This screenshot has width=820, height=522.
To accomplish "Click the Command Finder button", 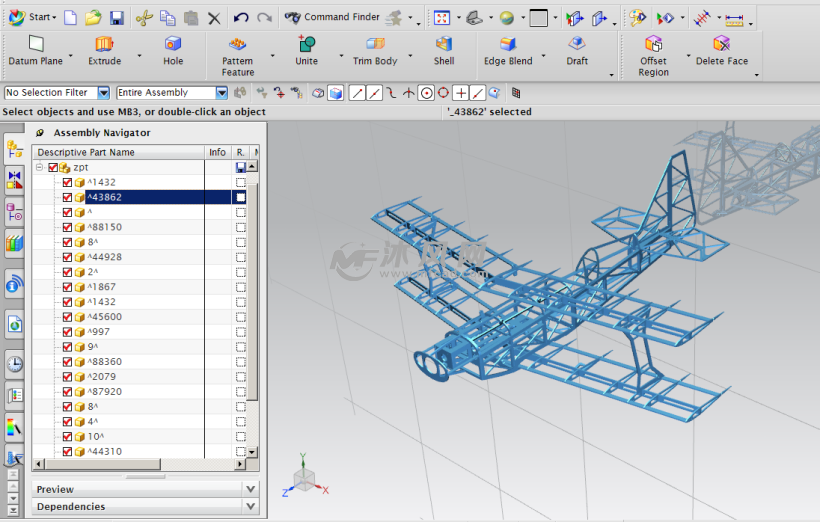I will [332, 17].
